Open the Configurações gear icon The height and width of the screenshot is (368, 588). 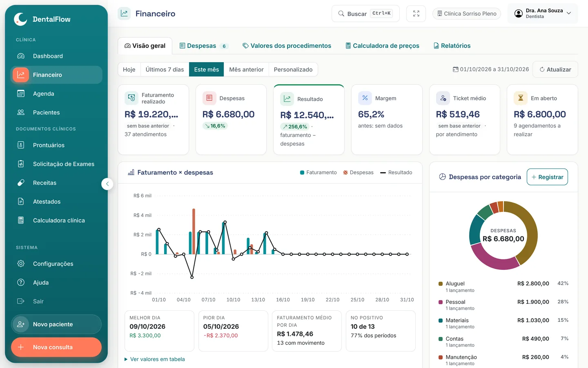click(21, 264)
